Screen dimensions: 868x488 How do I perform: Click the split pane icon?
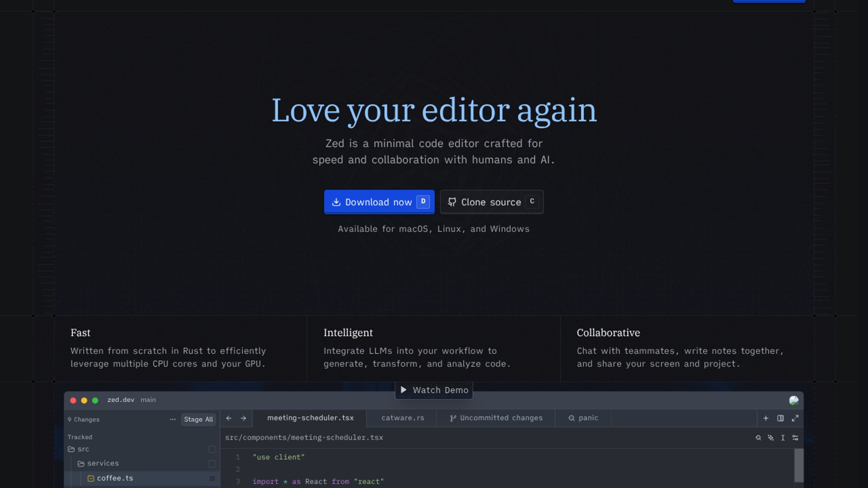point(780,418)
